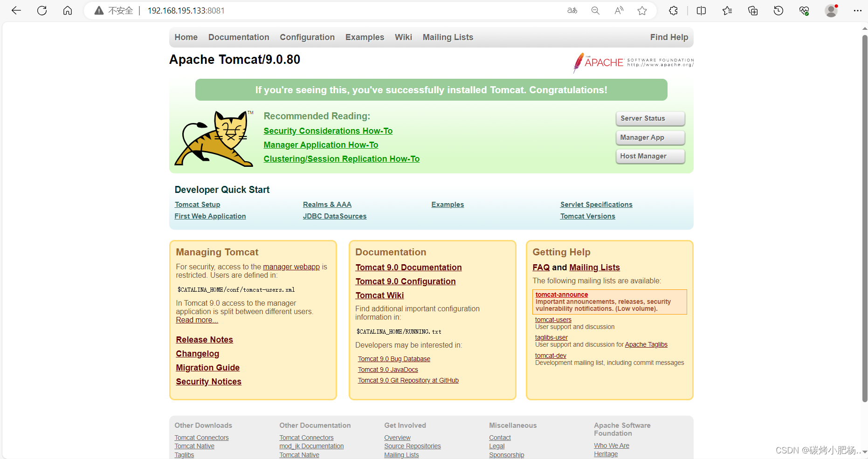Open the Documentation navigation item

pos(239,37)
